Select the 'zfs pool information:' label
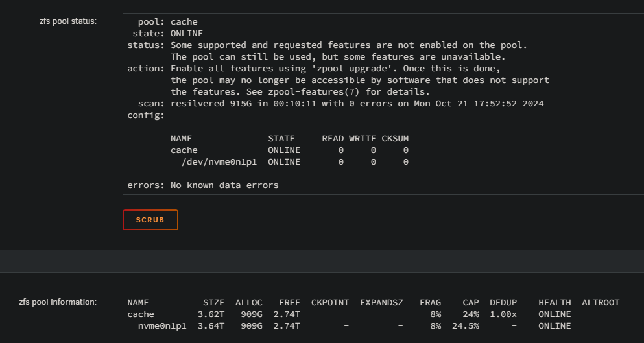The height and width of the screenshot is (343, 644). click(x=58, y=302)
